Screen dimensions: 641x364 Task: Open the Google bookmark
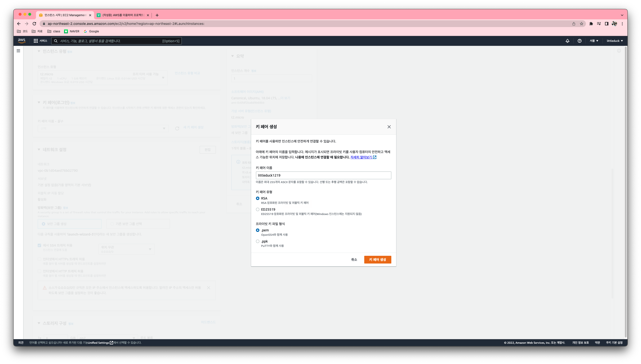(91, 31)
